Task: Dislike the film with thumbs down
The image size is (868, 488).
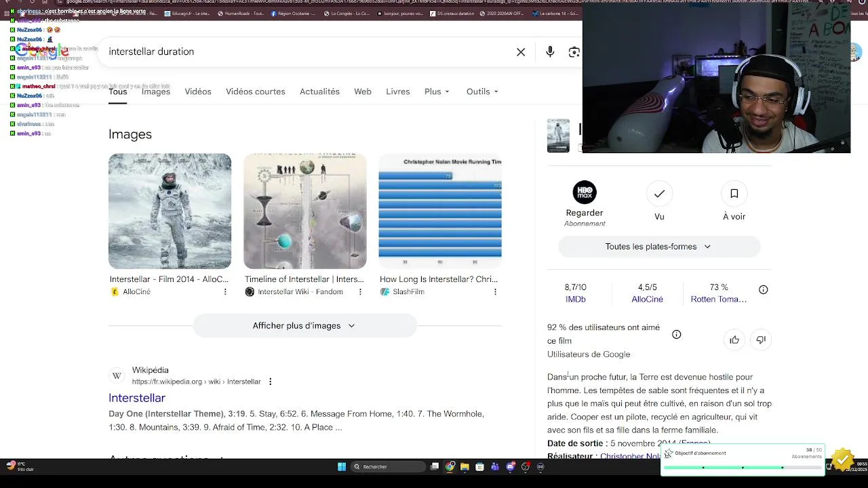Action: tap(761, 340)
